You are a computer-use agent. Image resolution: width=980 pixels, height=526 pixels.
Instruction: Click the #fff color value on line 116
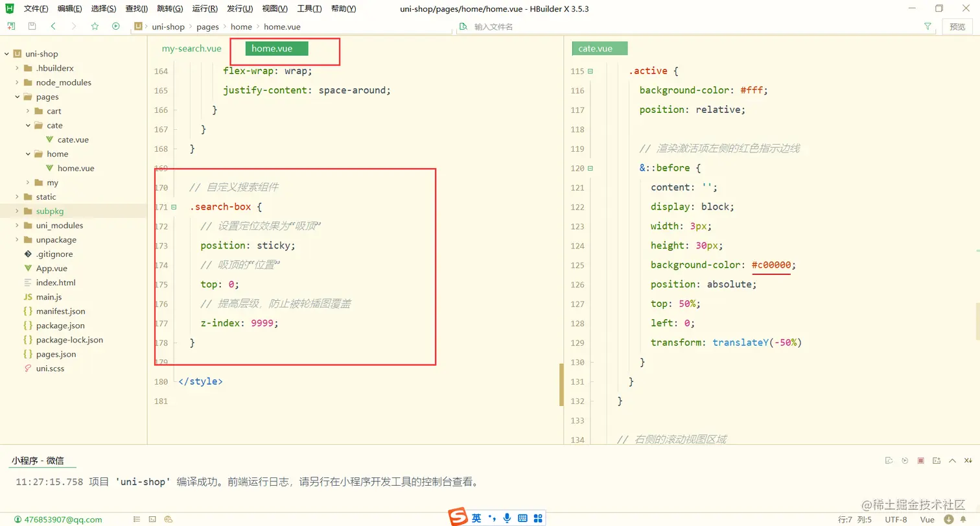pos(752,90)
